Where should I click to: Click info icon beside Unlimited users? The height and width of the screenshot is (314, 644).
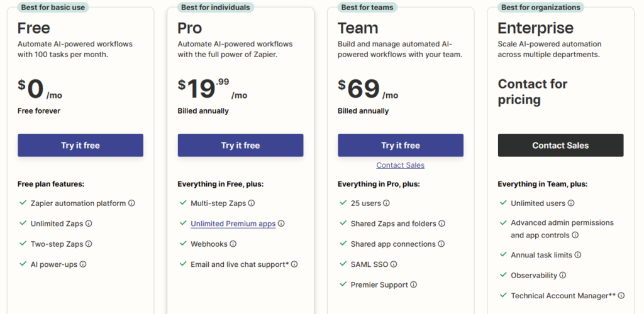pos(571,203)
